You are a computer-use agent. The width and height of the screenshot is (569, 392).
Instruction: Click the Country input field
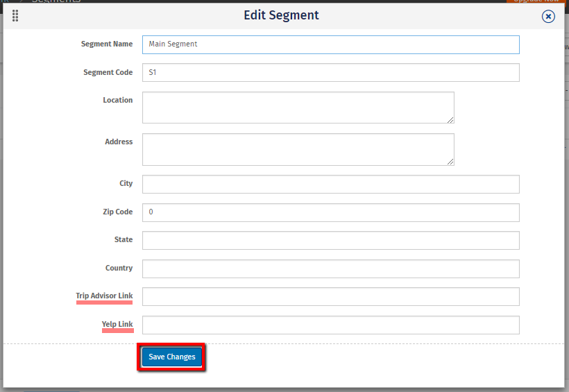click(x=330, y=269)
